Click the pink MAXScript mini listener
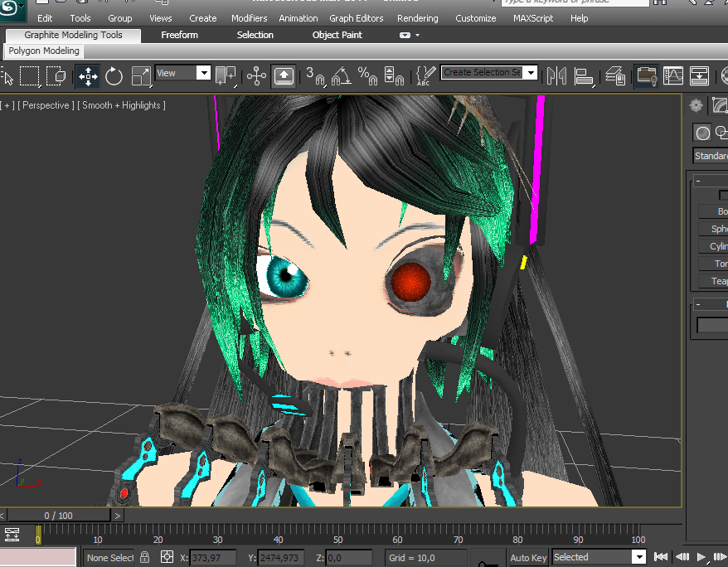 [38, 557]
